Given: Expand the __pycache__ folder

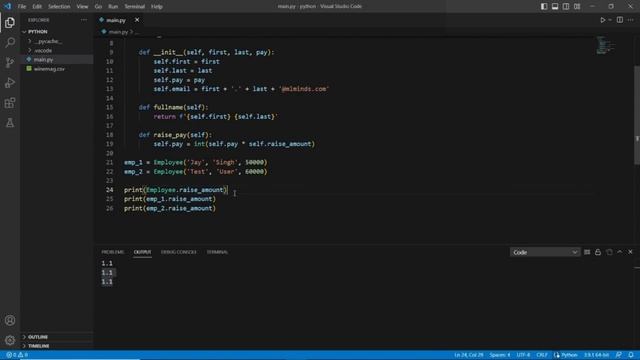Looking at the screenshot, I should pyautogui.click(x=48, y=41).
